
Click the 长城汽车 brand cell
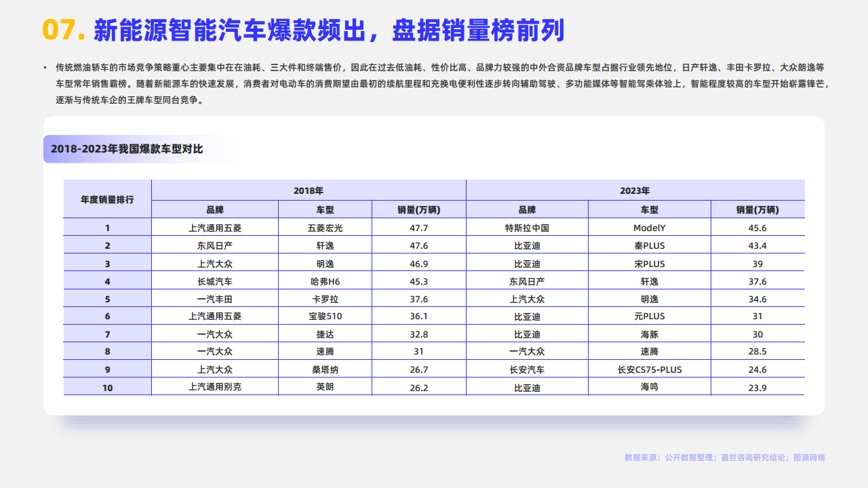pos(215,281)
